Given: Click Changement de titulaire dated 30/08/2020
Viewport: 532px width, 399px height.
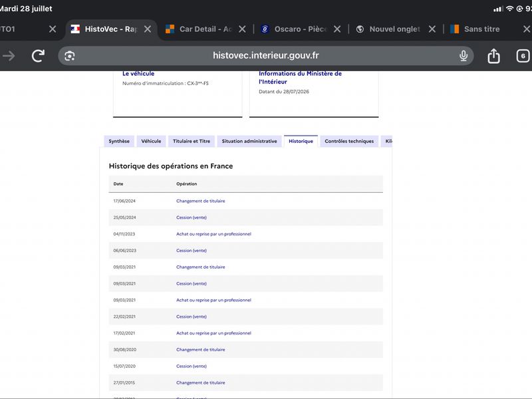Looking at the screenshot, I should 201,350.
